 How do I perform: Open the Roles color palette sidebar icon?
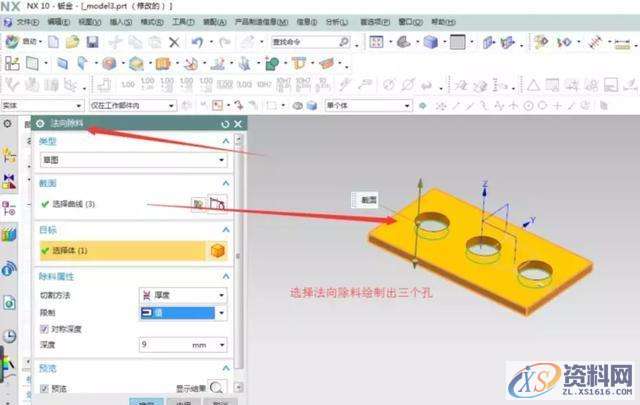click(8, 363)
